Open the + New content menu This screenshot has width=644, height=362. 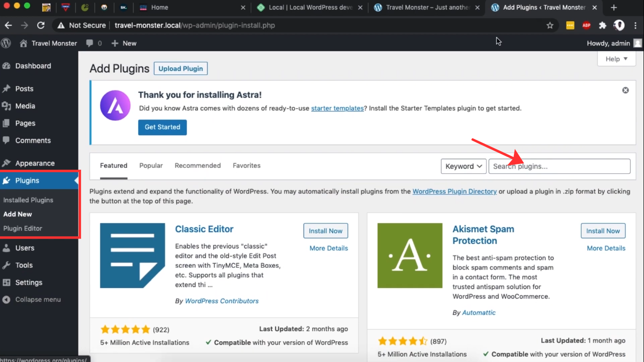pos(124,43)
